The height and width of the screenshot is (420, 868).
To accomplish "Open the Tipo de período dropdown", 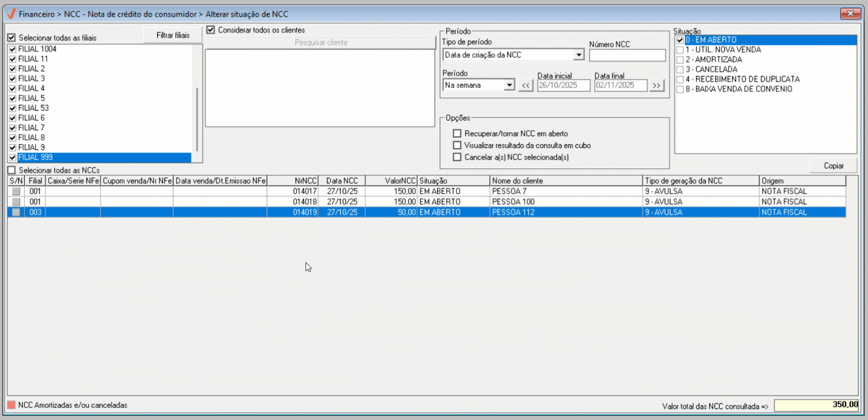I will tap(579, 55).
